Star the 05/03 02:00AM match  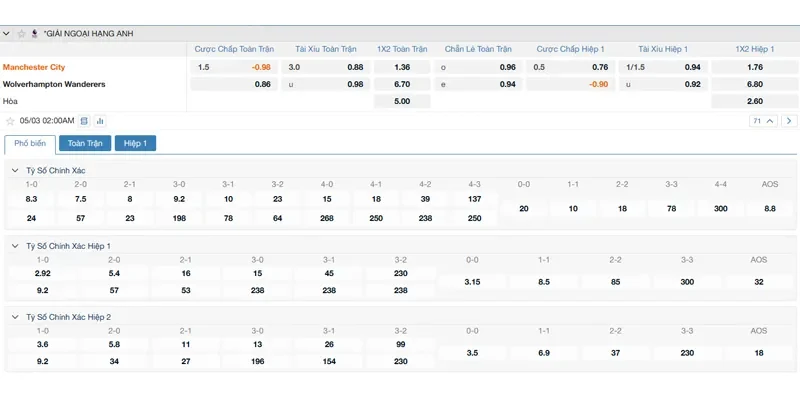click(11, 121)
